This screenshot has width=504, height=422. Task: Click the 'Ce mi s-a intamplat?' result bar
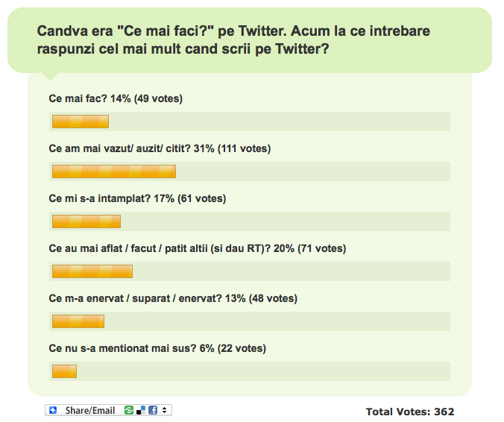point(86,221)
